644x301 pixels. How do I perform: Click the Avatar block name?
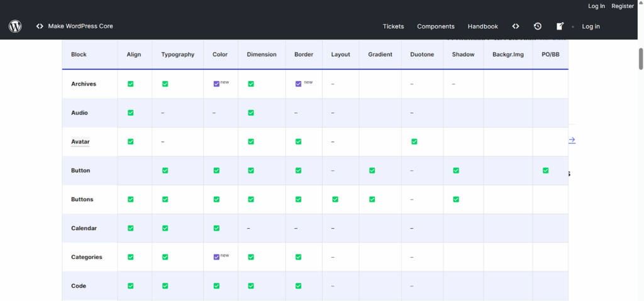click(80, 141)
